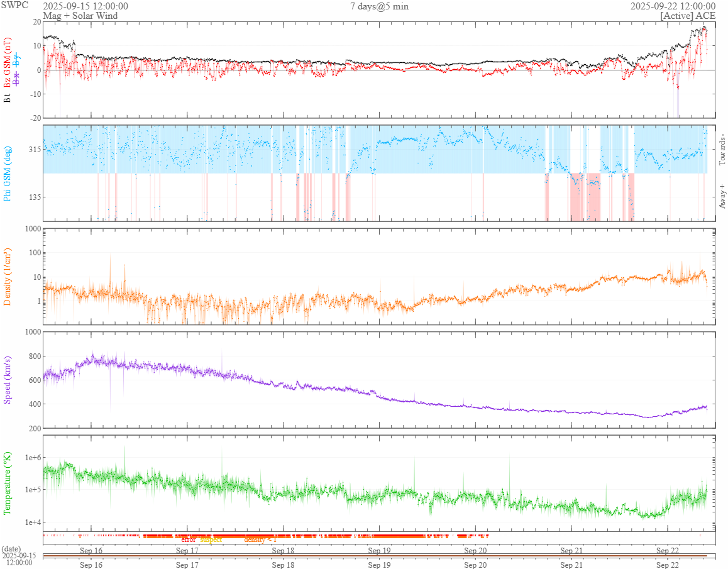The image size is (728, 569).
Task: Open the '7 days@5 min' time span selector
Action: click(x=379, y=6)
